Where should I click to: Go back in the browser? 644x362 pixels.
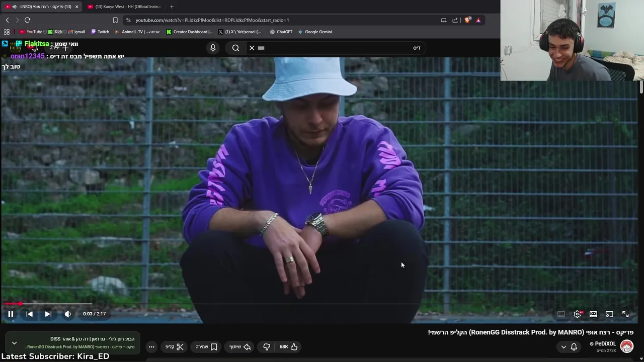click(x=7, y=20)
